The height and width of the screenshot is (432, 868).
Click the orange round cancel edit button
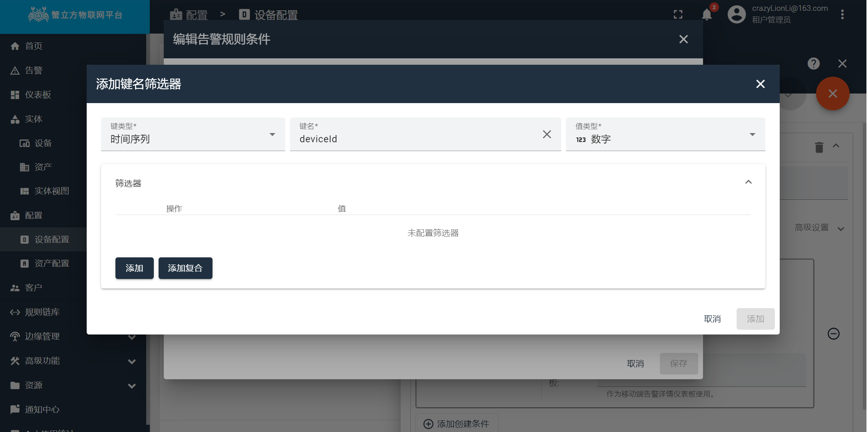pyautogui.click(x=833, y=94)
